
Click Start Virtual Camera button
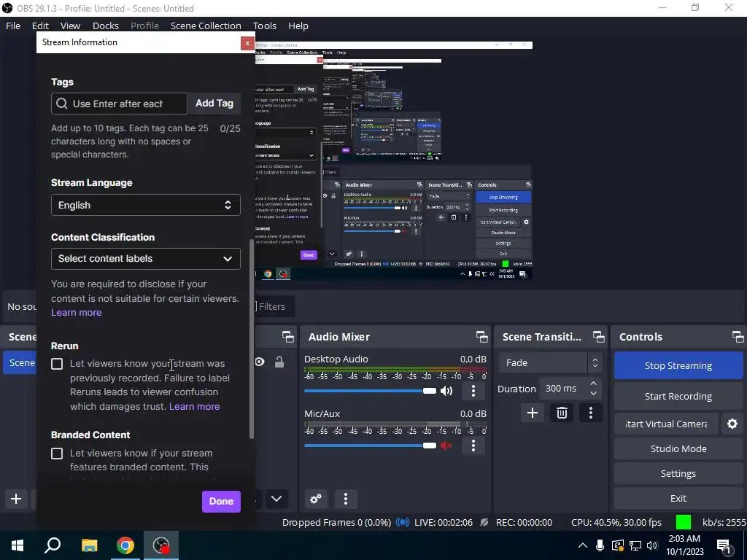tap(666, 424)
